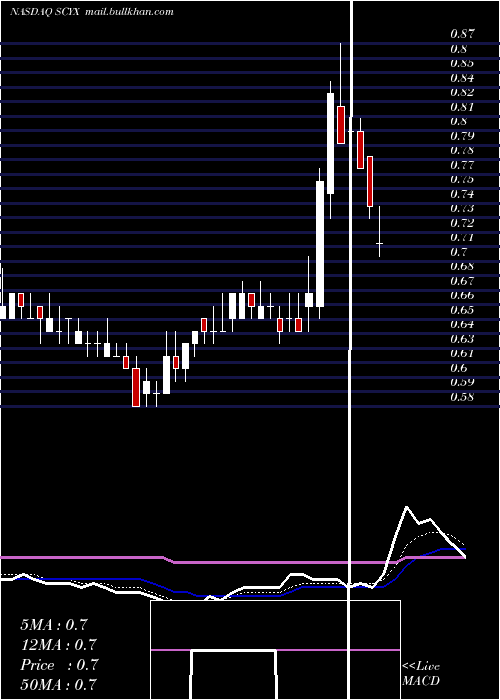Select the 0.82 price axis label
The width and height of the screenshot is (500, 700).
(462, 92)
